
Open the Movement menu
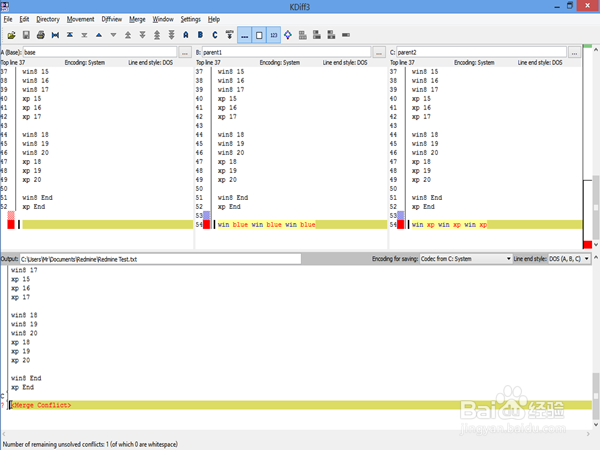coord(80,19)
